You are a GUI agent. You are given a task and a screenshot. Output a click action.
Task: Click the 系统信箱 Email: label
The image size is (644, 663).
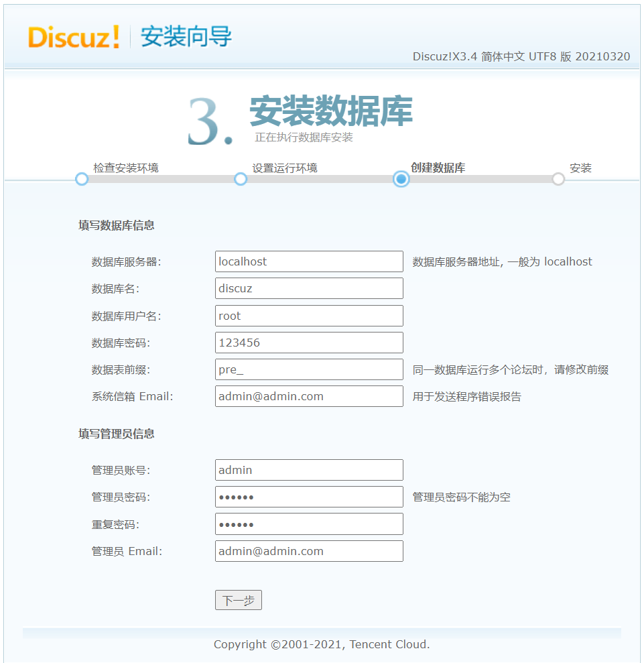pyautogui.click(x=132, y=397)
